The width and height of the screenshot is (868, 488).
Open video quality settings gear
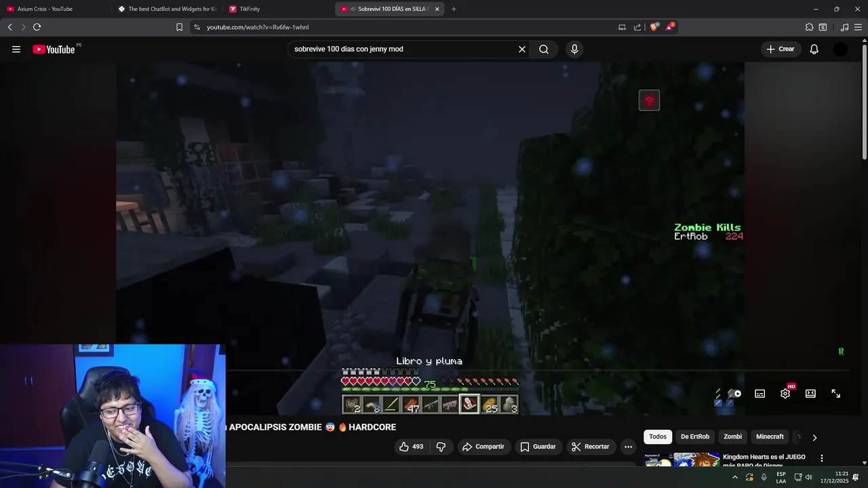pyautogui.click(x=785, y=394)
